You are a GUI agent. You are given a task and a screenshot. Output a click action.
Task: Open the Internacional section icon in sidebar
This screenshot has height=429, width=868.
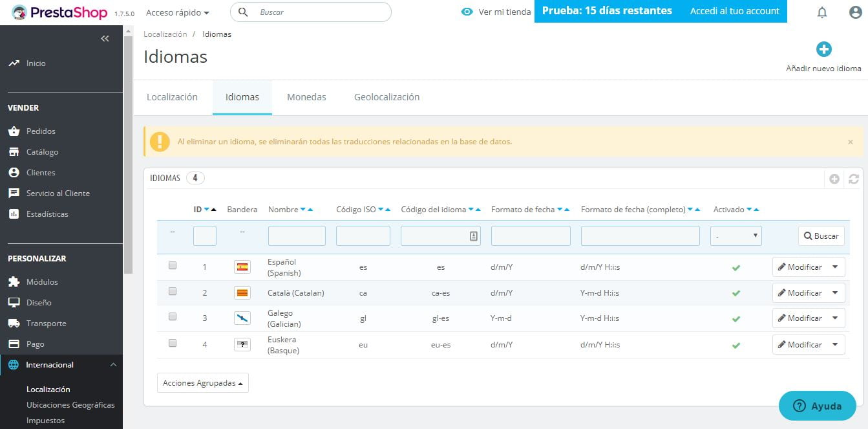[x=14, y=364]
